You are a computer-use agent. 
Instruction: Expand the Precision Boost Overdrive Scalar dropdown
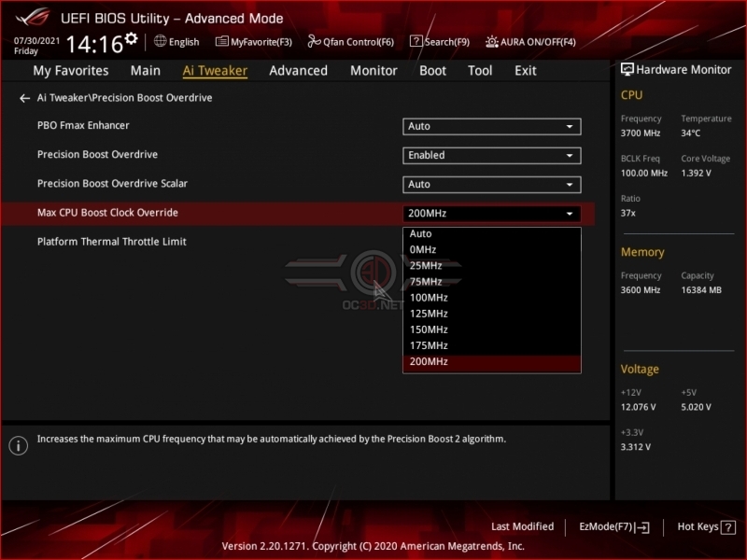click(x=492, y=185)
